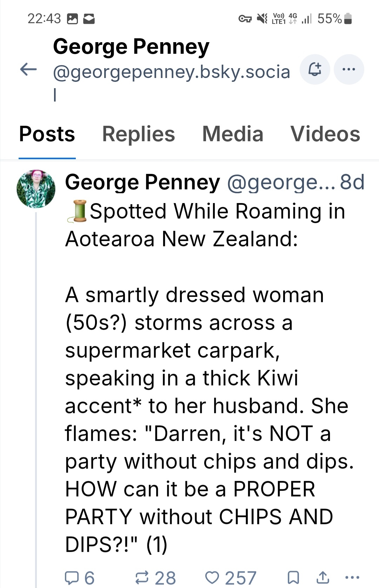Open the profile three-dot options menu
379x588 pixels.
click(348, 70)
